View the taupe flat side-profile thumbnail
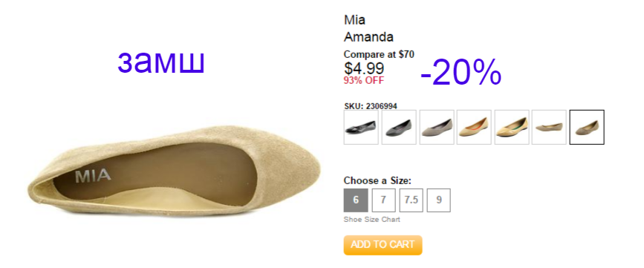The height and width of the screenshot is (268, 644). pyautogui.click(x=549, y=127)
